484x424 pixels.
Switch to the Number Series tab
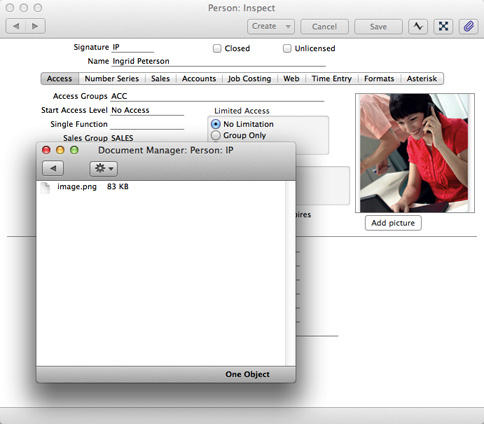coord(112,79)
